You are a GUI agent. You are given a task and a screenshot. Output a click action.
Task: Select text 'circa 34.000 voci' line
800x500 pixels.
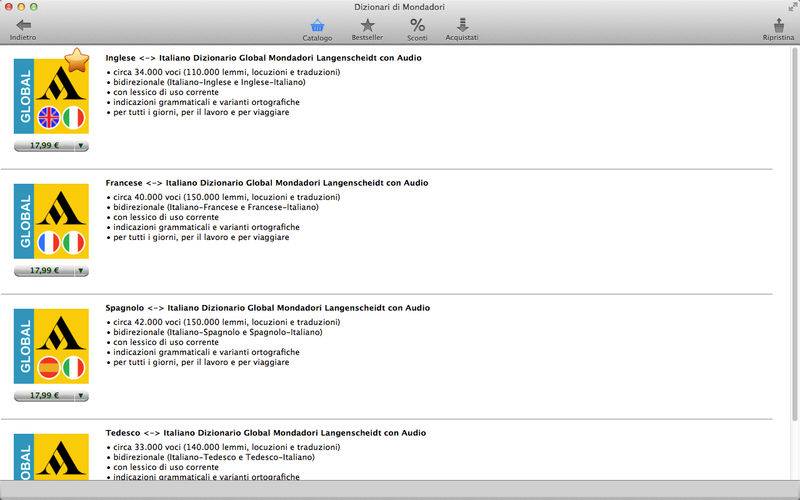coord(223,72)
